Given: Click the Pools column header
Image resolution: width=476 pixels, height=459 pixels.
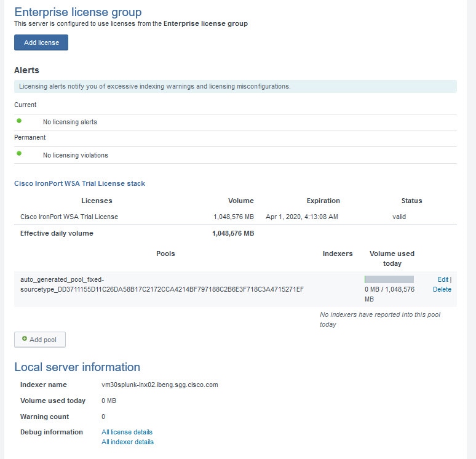Looking at the screenshot, I should [165, 253].
